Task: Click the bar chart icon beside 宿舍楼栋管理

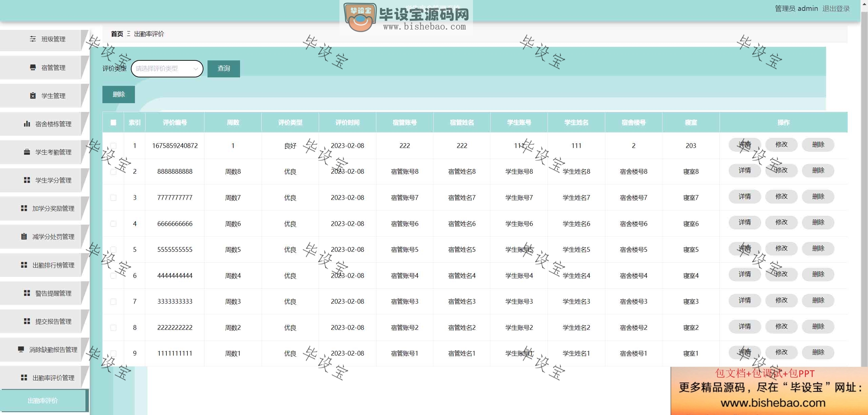Action: click(x=27, y=124)
